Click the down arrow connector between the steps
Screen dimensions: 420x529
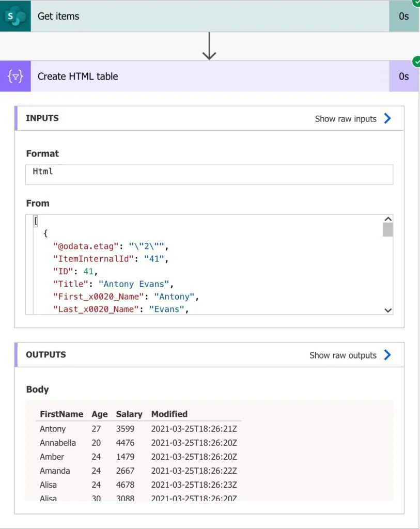209,46
